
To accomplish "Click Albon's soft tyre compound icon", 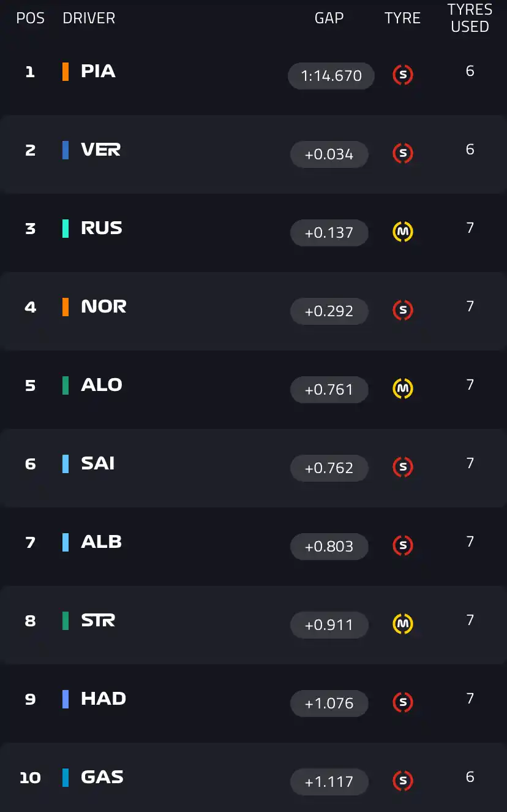I will 402,546.
